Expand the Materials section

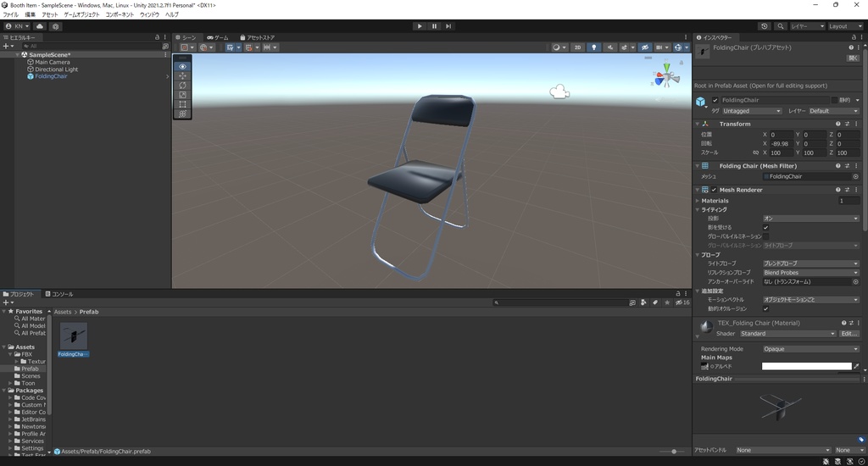pyautogui.click(x=698, y=201)
